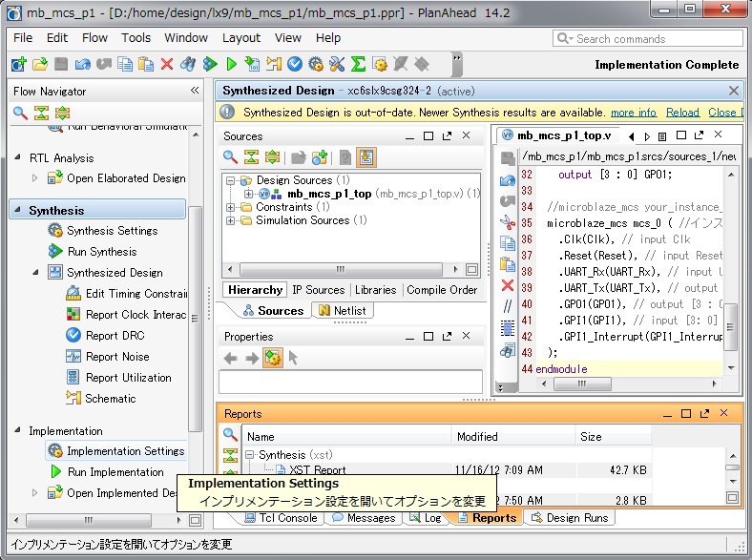Click the Sources panel horizontal scrollbar
Screen dimensions: 752x560
[341, 269]
